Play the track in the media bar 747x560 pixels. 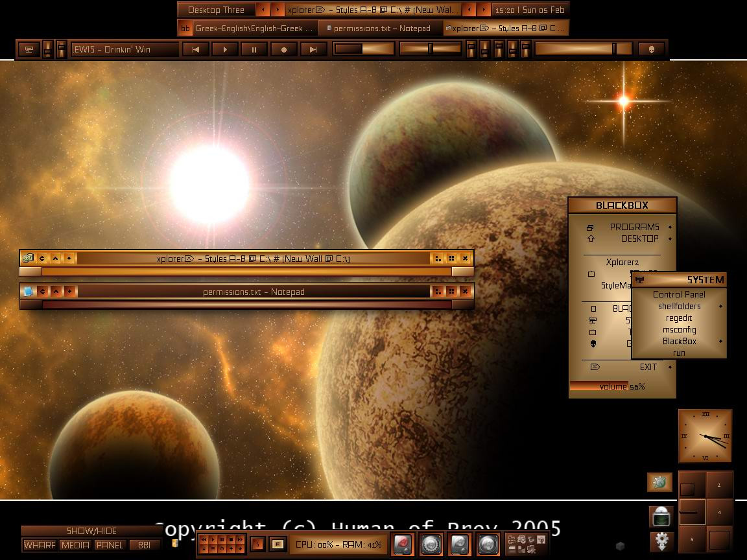tap(225, 49)
